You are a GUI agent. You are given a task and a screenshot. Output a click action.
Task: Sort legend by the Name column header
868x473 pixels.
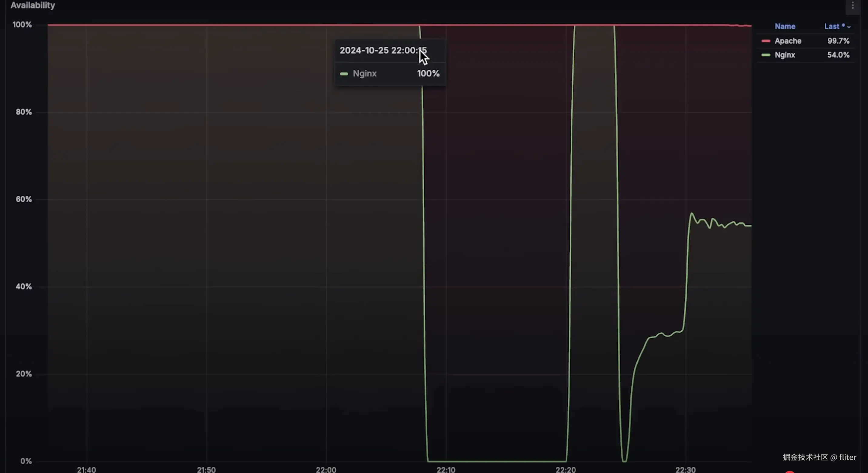coord(785,26)
